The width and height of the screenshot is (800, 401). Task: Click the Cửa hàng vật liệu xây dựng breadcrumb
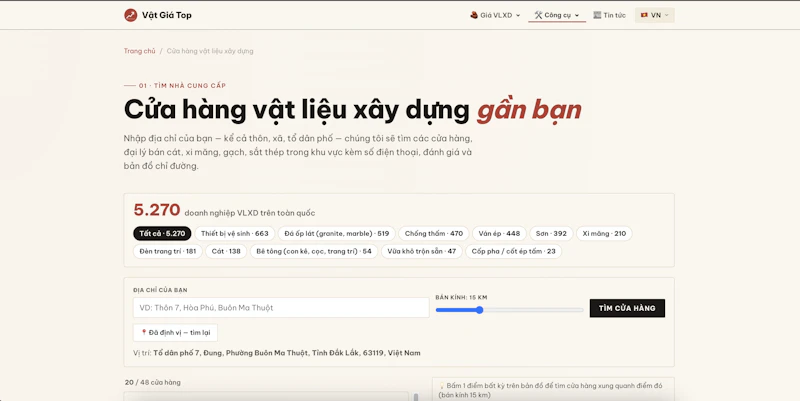[x=210, y=51]
